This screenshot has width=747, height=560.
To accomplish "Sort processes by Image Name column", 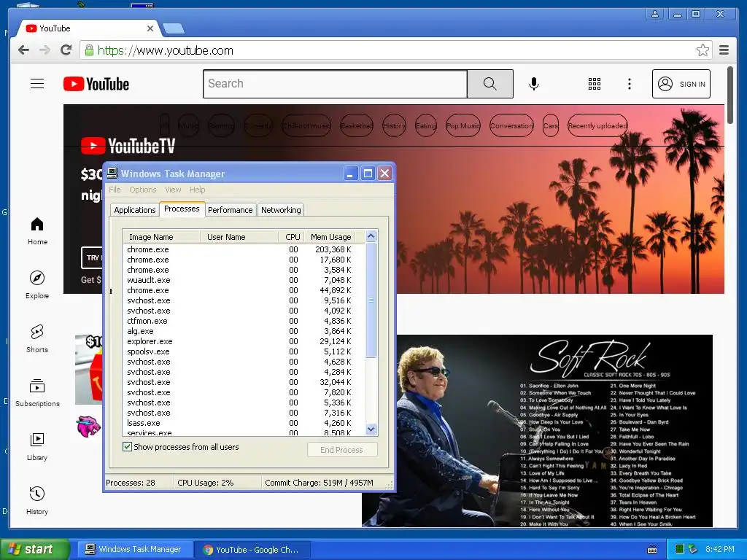I will [161, 237].
